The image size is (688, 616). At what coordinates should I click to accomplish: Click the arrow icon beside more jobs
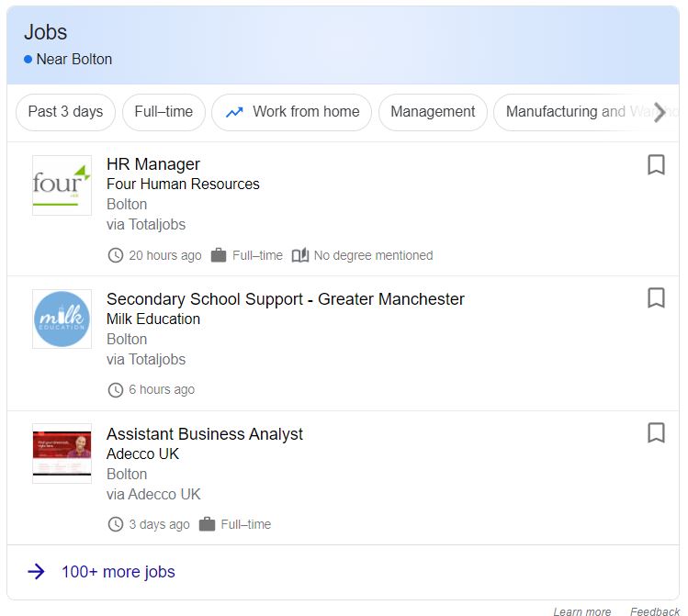click(36, 572)
